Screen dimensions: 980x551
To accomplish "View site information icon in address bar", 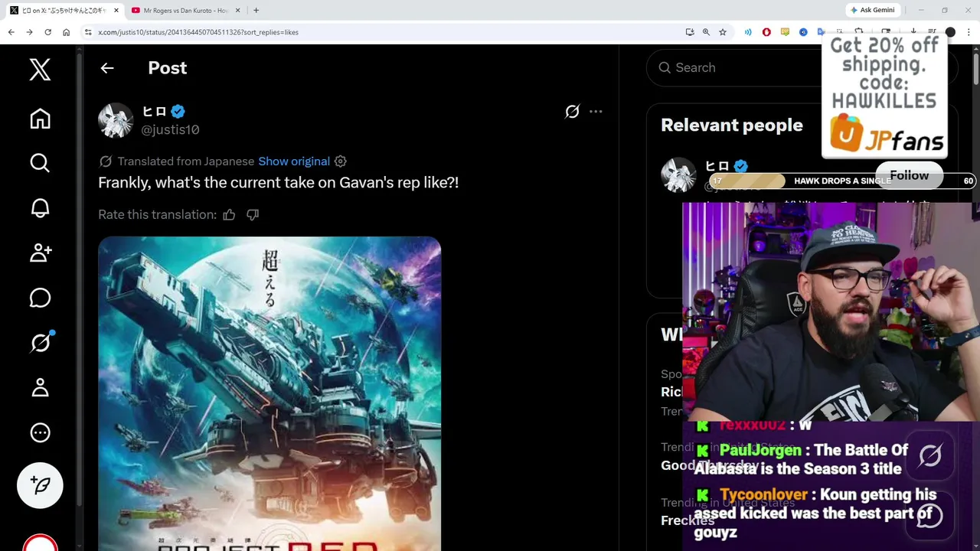I will point(88,32).
